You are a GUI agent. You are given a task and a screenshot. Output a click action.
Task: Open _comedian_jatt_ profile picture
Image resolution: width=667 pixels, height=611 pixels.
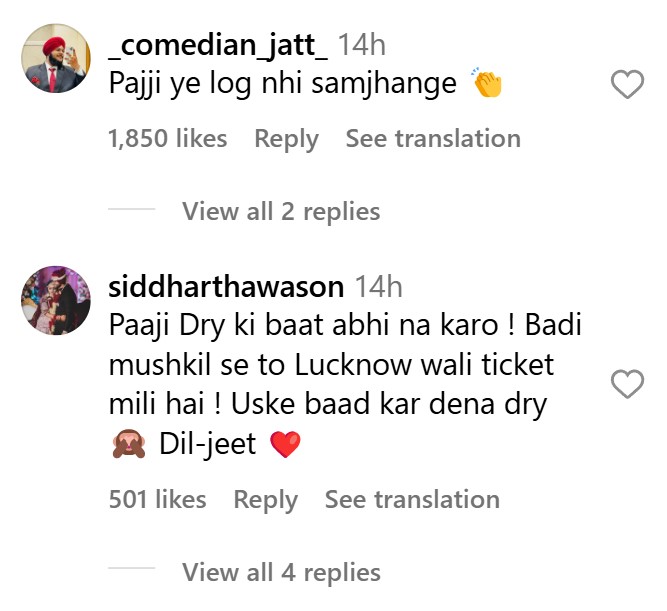[x=56, y=58]
